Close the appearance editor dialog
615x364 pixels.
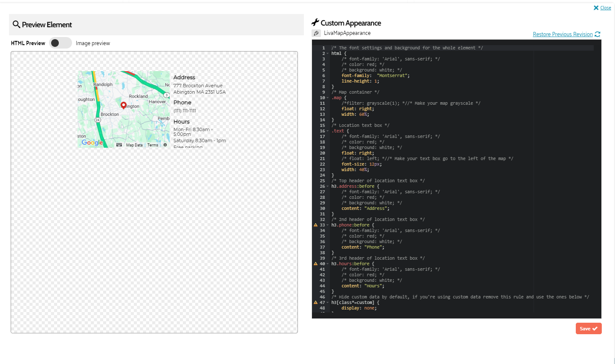pyautogui.click(x=602, y=8)
